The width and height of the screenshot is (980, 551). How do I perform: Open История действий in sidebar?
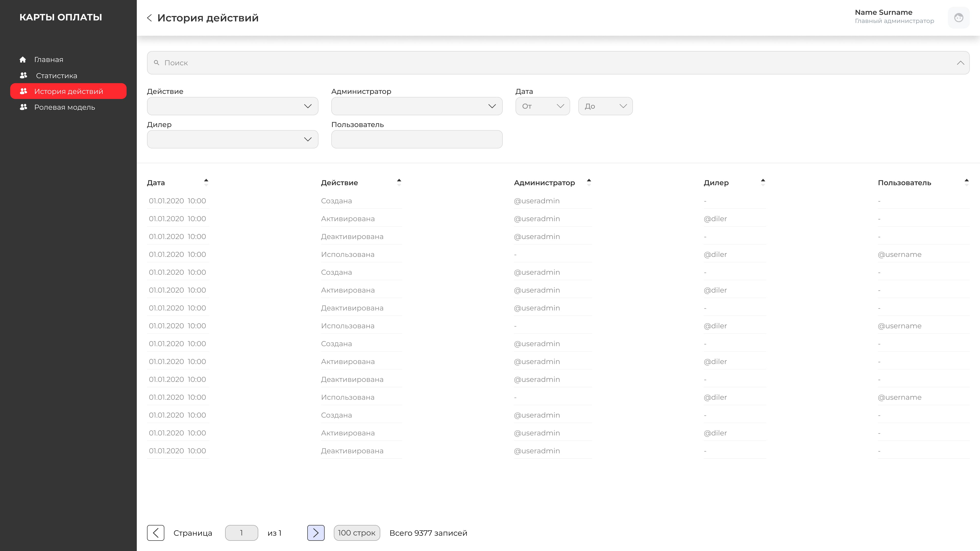click(x=68, y=91)
